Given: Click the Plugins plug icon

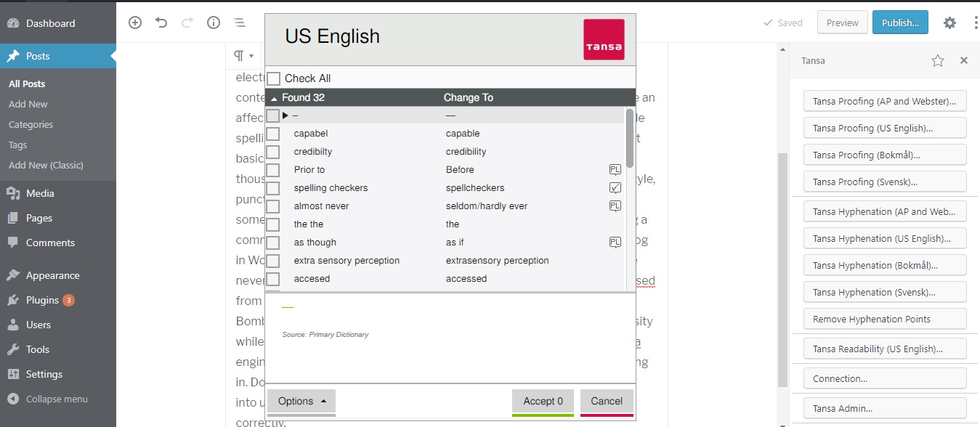Looking at the screenshot, I should [x=13, y=300].
